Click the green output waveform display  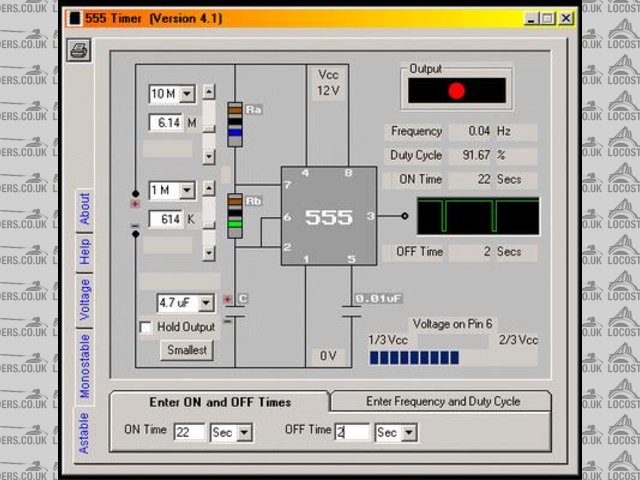tap(477, 216)
